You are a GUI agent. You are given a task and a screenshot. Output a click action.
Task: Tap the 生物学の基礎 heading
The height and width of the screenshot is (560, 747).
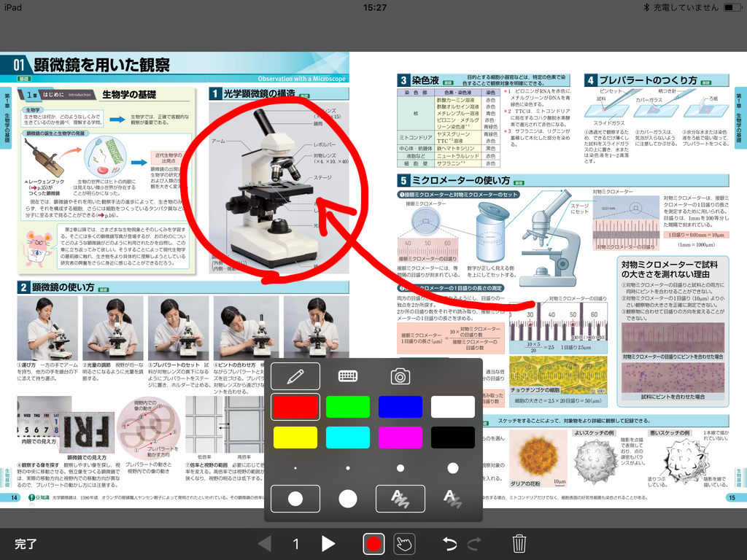129,94
